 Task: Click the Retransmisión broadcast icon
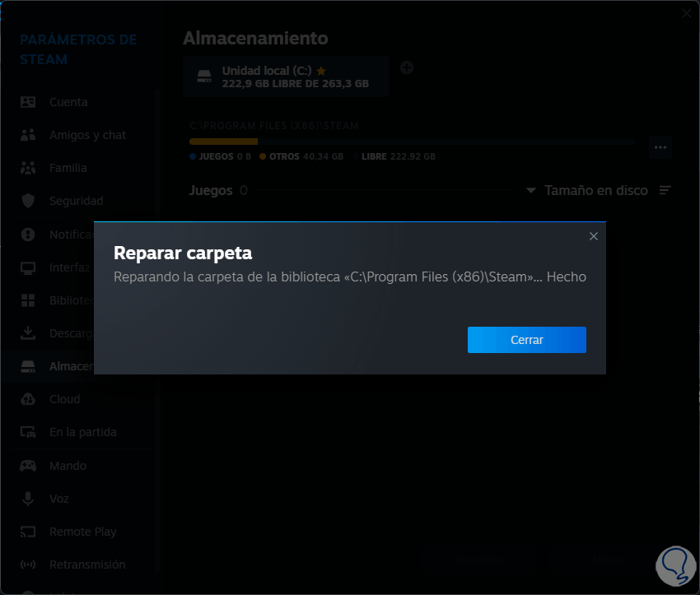pos(28,565)
